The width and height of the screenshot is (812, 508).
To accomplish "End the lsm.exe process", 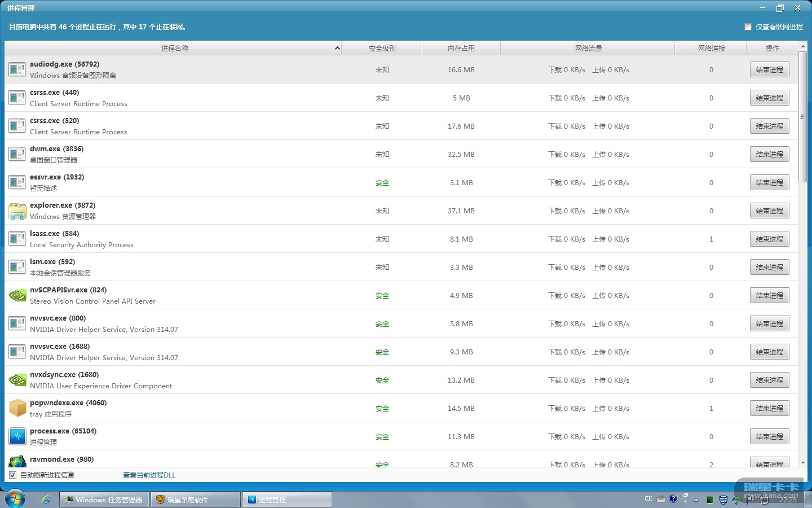I will click(770, 267).
